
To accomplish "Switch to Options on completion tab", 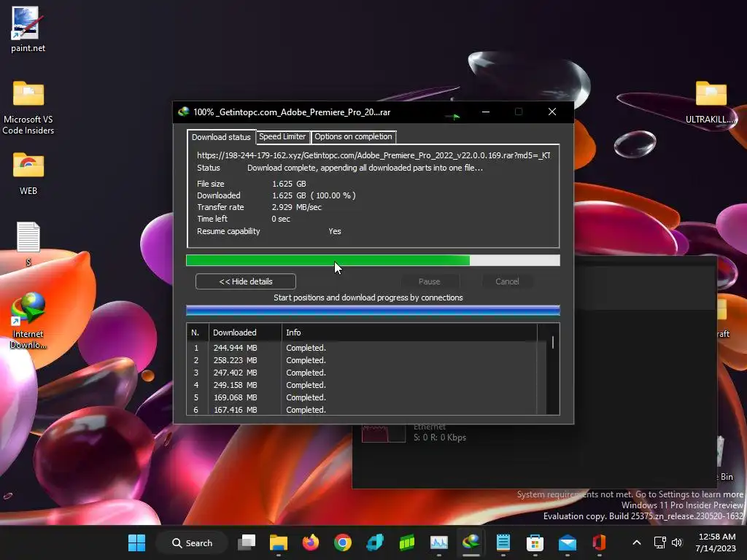I will [353, 136].
